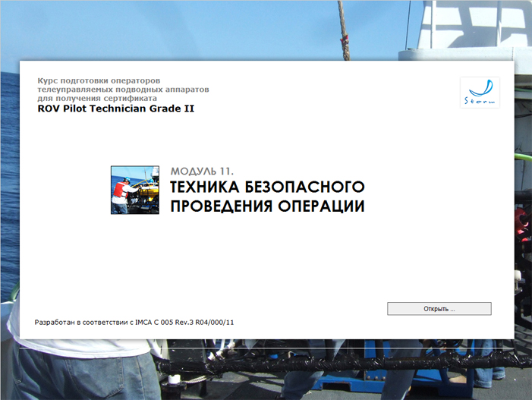532x400 pixels.
Task: Click the Курс подготовки операторов line
Action: [99, 80]
